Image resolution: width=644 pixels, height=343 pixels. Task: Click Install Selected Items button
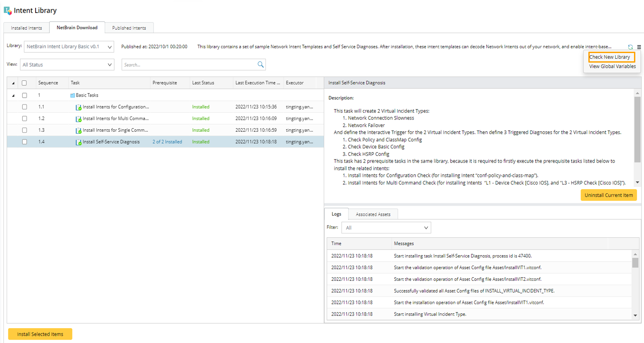pos(40,334)
